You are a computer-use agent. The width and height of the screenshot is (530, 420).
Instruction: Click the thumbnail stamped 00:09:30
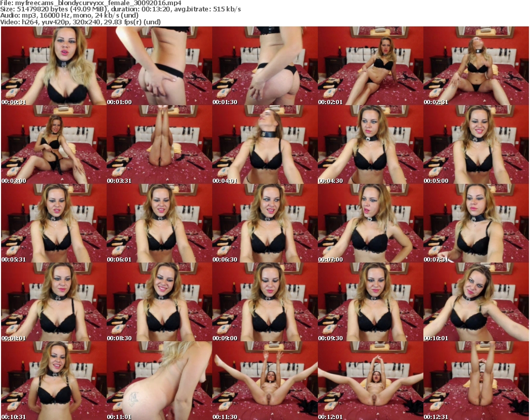pyautogui.click(x=371, y=302)
